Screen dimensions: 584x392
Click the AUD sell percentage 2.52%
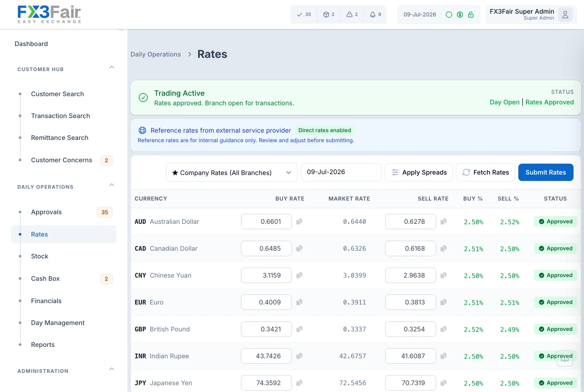(510, 222)
